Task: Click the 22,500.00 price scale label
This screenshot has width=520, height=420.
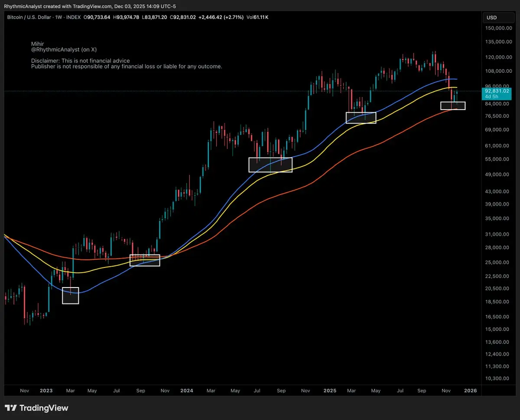Action: click(498, 276)
